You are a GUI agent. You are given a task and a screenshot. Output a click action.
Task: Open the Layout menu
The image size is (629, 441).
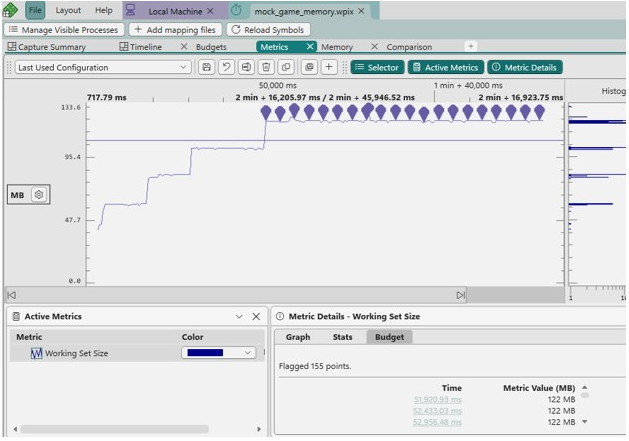tap(68, 10)
